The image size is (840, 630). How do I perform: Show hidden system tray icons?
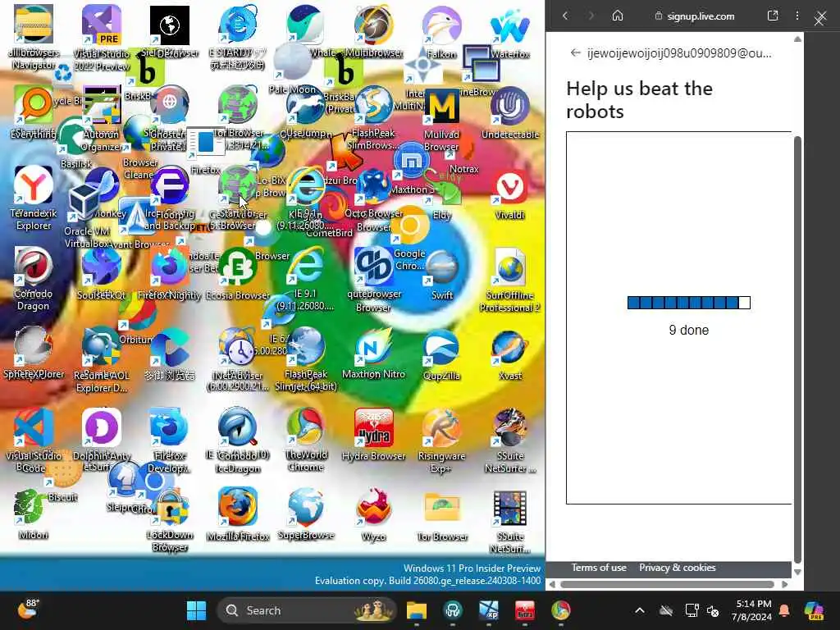tap(640, 610)
